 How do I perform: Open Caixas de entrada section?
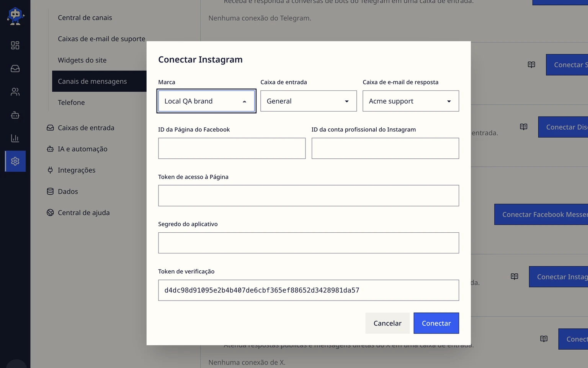tap(81, 128)
